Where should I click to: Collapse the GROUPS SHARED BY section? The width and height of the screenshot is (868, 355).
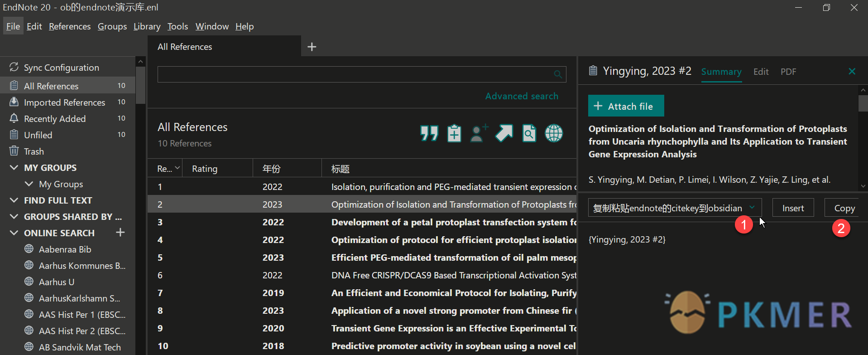14,217
